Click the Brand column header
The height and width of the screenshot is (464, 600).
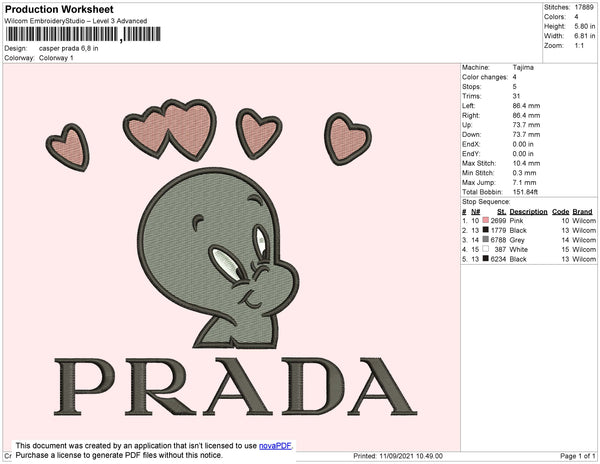pos(582,212)
